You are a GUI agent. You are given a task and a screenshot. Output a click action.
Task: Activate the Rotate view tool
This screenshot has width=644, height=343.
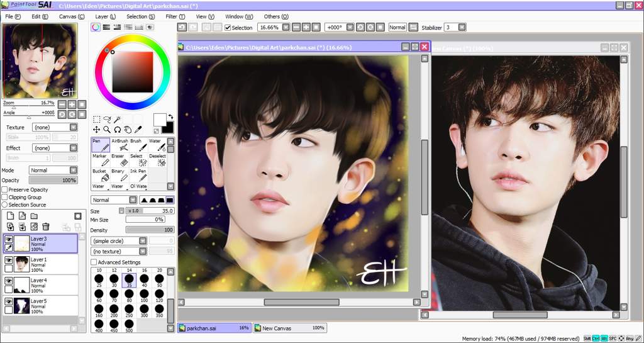[x=117, y=130]
